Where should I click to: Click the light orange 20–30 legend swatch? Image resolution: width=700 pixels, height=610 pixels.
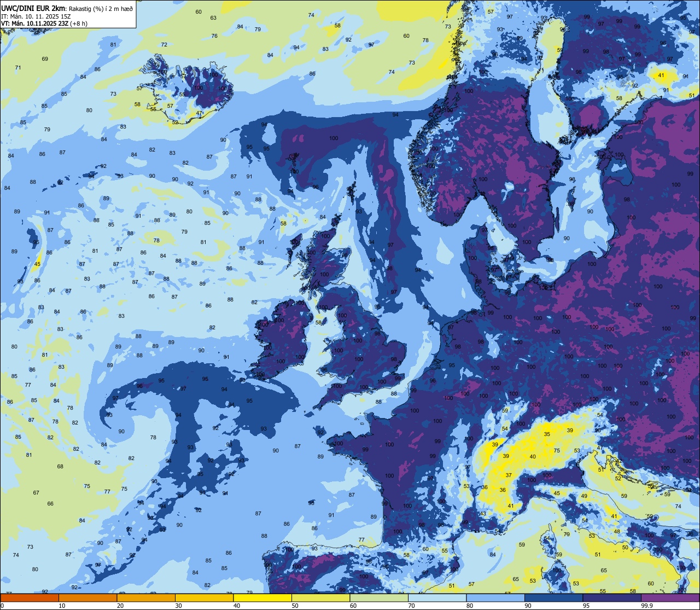(146, 597)
